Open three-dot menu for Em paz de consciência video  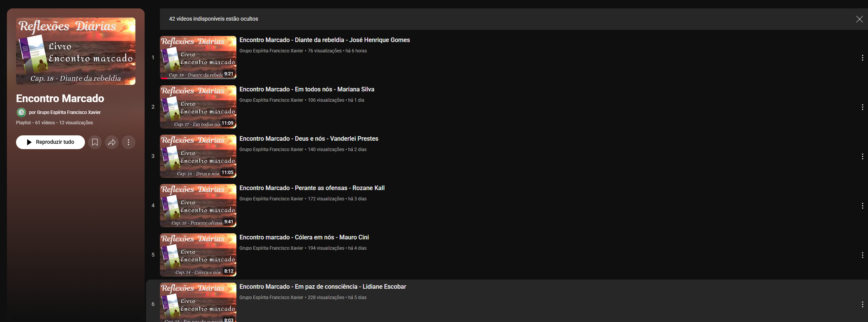(862, 304)
